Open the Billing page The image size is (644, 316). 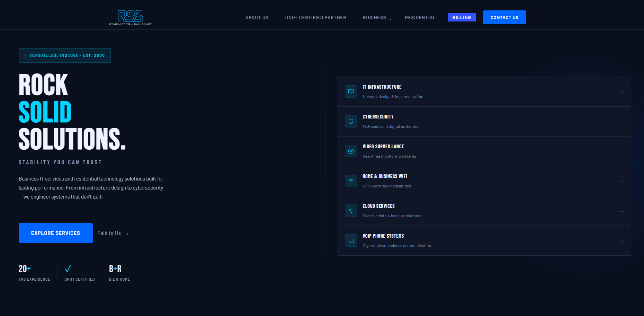(462, 17)
